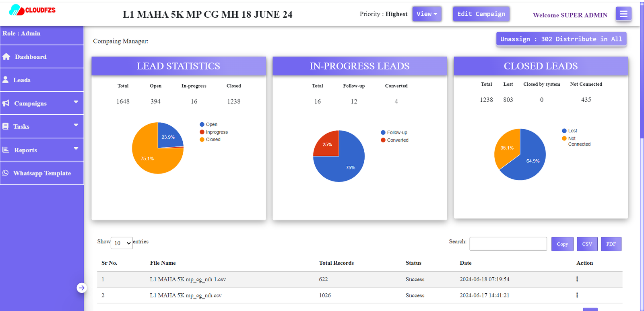Image resolution: width=644 pixels, height=311 pixels.
Task: Export table with CSV button
Action: point(587,244)
